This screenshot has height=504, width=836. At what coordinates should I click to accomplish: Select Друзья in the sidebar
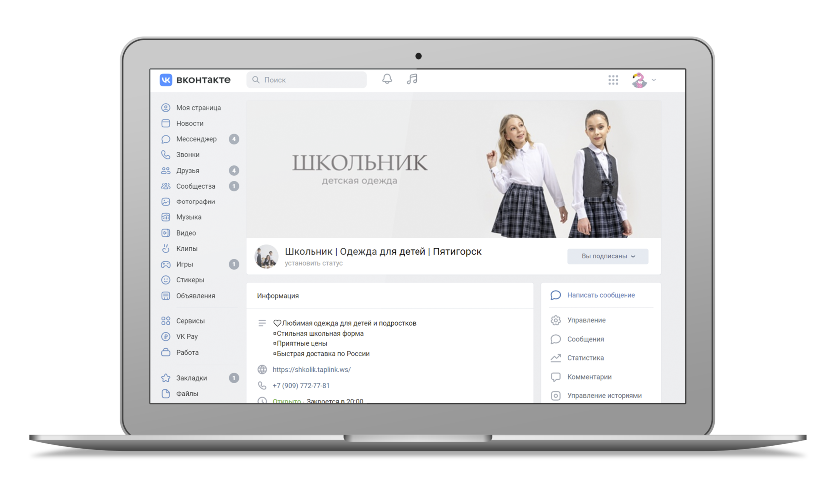[188, 171]
